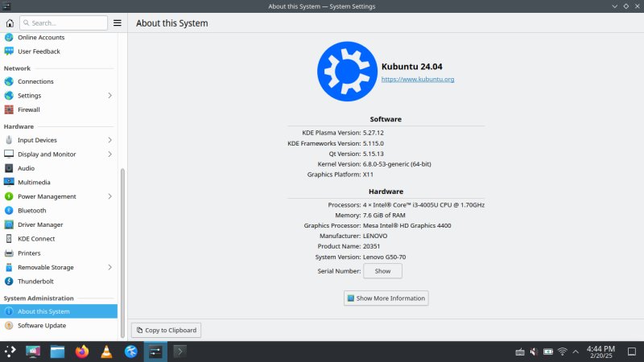Image resolution: width=644 pixels, height=362 pixels.
Task: Click the Multimedia icon
Action: 9,183
